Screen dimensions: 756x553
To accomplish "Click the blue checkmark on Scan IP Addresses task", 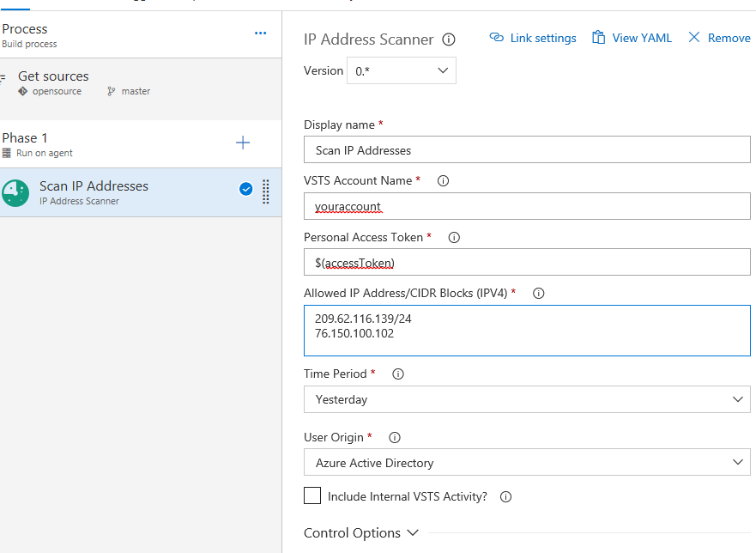I will [246, 189].
